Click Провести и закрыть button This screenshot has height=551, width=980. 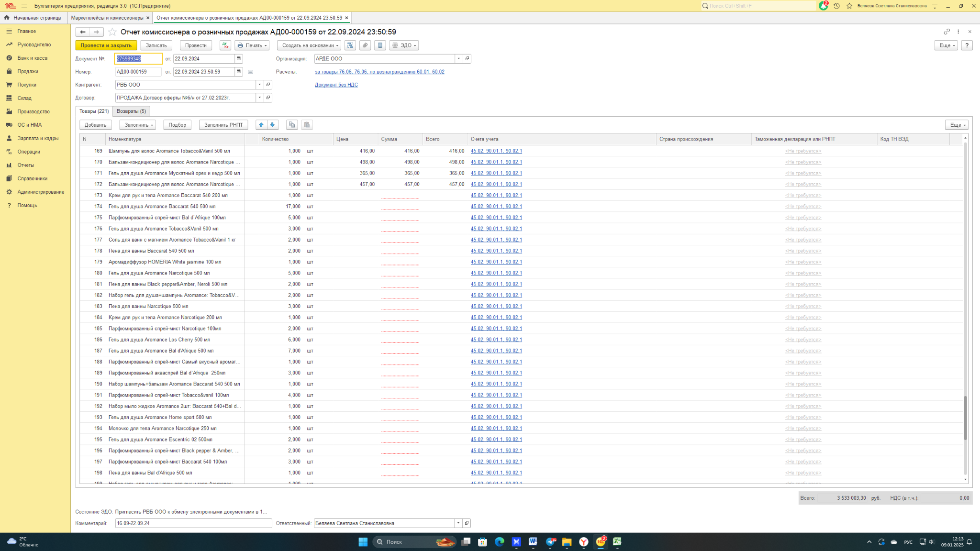(x=106, y=45)
